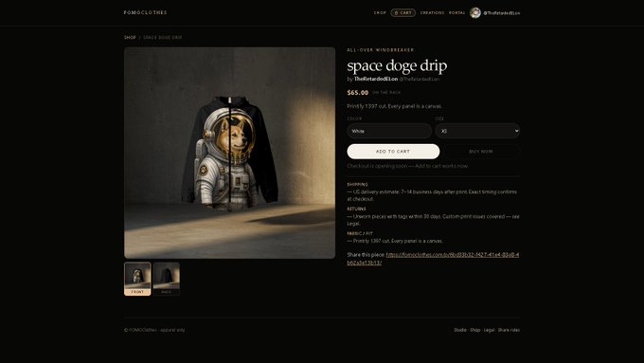Open Legal link in footer
The image size is (644, 363).
(x=490, y=330)
